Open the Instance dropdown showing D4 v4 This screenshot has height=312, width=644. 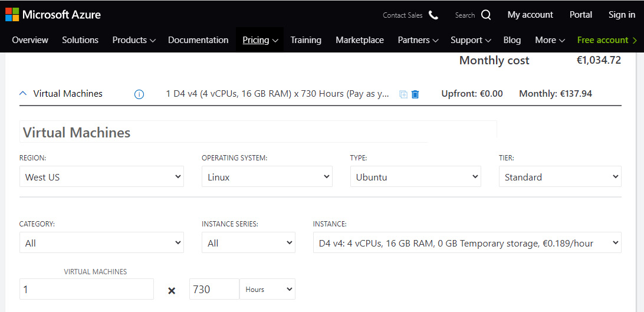coord(468,242)
